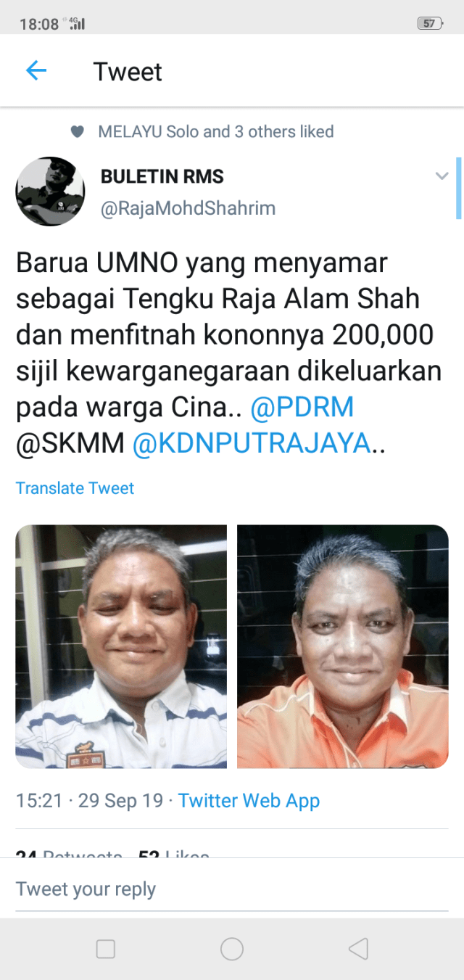Open the @PDRM mention

click(302, 408)
